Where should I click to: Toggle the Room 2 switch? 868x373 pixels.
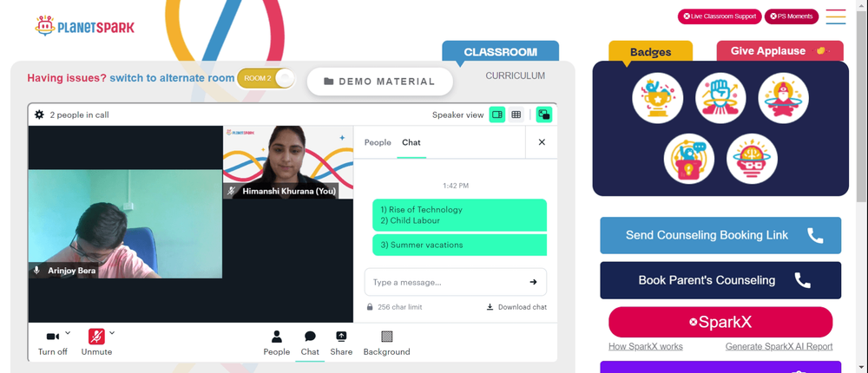266,78
